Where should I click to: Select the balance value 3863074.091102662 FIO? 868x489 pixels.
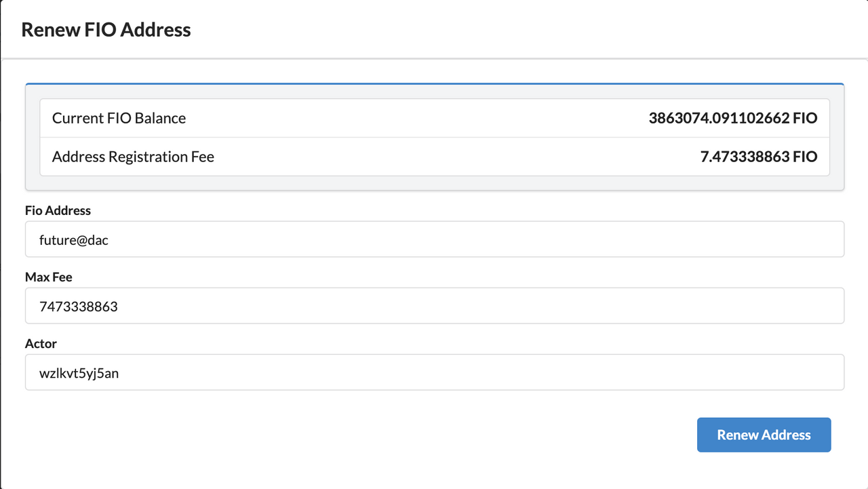[x=733, y=118]
